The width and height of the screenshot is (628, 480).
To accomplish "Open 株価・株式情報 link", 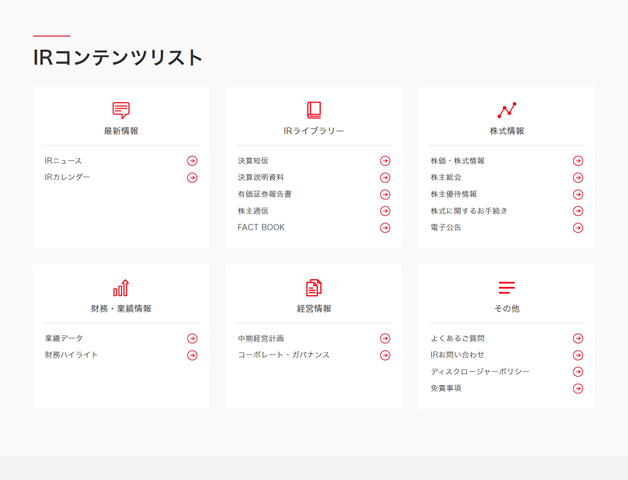I will pyautogui.click(x=457, y=161).
